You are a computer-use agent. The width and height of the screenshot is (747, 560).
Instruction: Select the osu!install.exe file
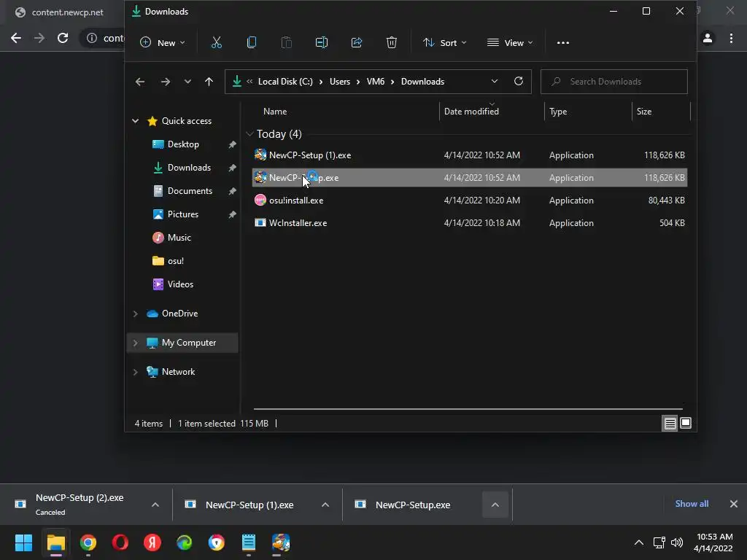[x=469, y=201]
